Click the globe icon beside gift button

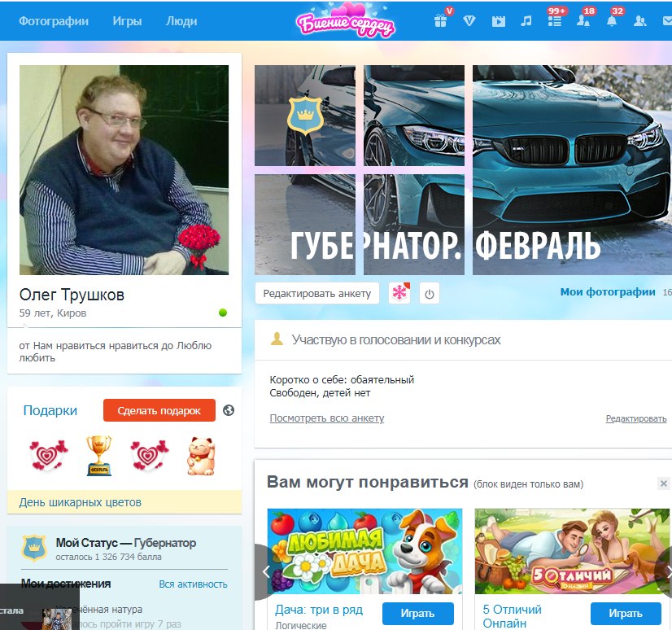point(229,411)
